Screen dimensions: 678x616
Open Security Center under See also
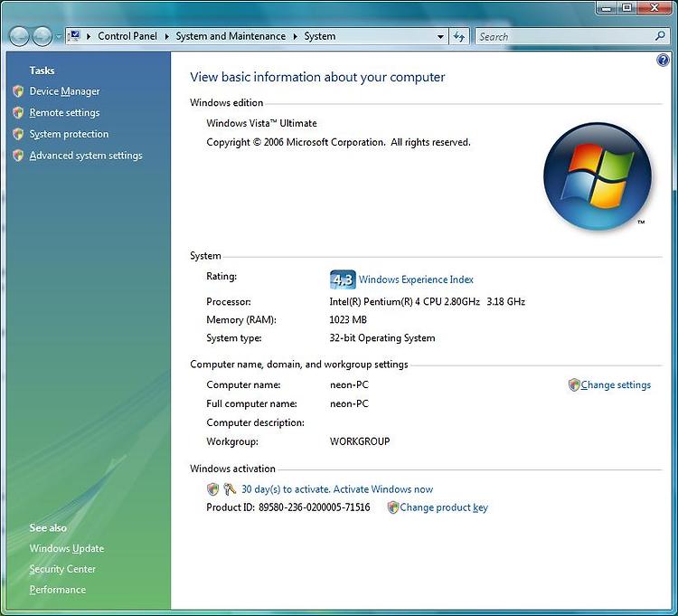pyautogui.click(x=62, y=569)
